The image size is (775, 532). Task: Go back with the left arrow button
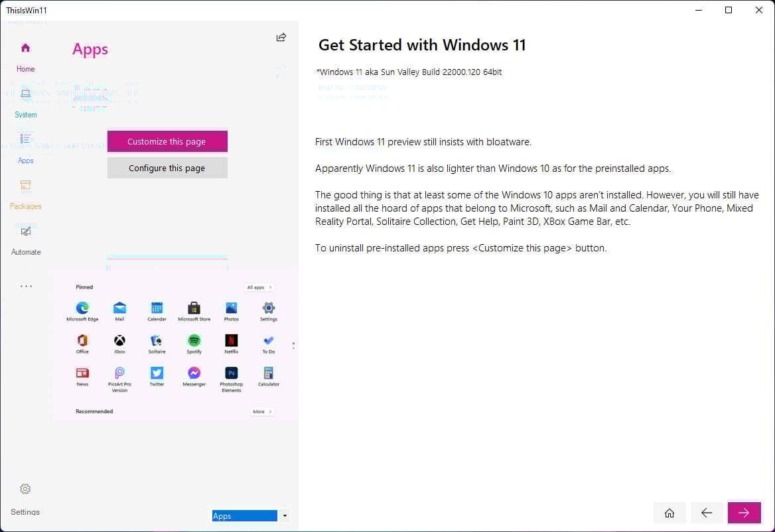tap(707, 513)
